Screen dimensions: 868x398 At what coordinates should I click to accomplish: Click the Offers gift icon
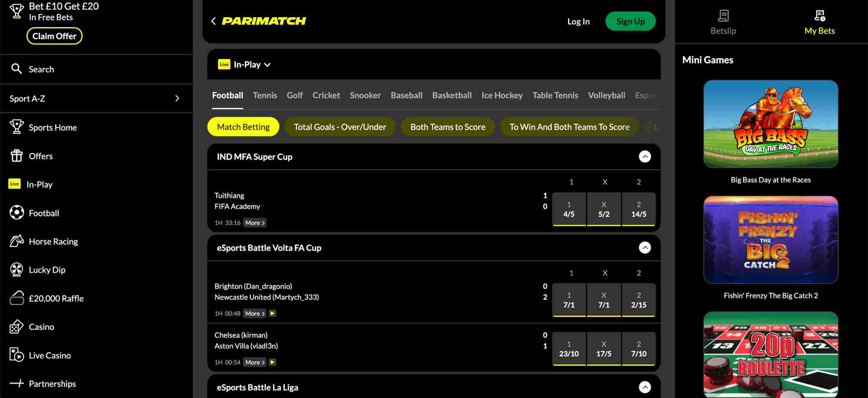click(16, 155)
